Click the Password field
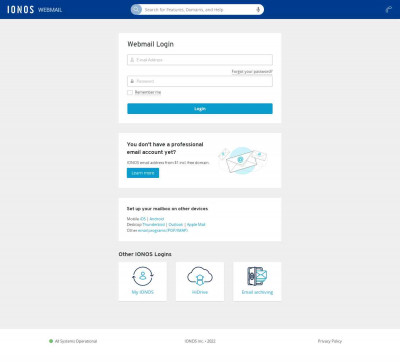The image size is (400, 363). tap(200, 81)
